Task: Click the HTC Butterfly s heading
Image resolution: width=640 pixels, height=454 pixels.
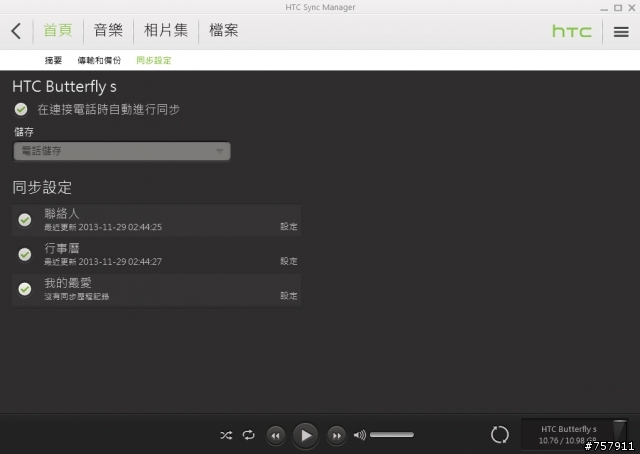Action: pyautogui.click(x=64, y=87)
